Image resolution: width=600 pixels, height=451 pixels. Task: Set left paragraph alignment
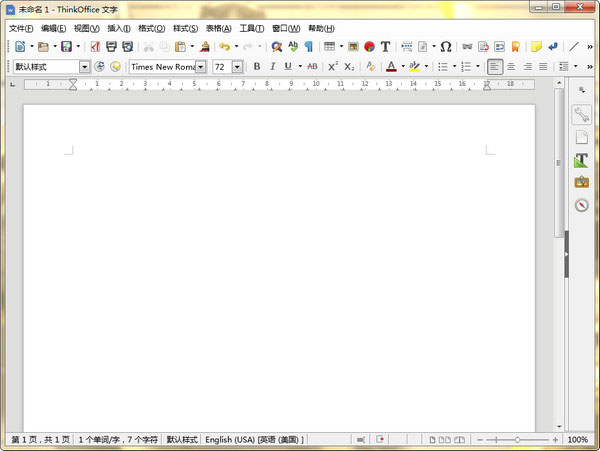click(494, 67)
